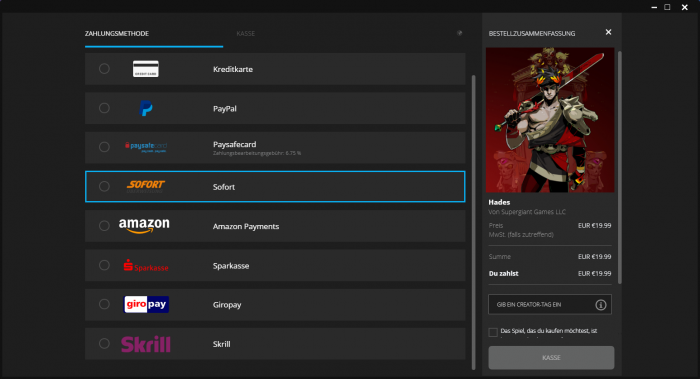Select the Amazon Payments radio button
700x379 pixels.
point(104,226)
